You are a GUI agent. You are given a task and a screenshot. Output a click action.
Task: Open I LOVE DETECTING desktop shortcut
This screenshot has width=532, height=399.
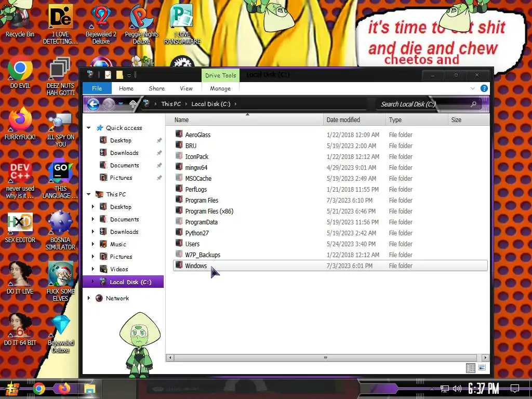point(60,24)
